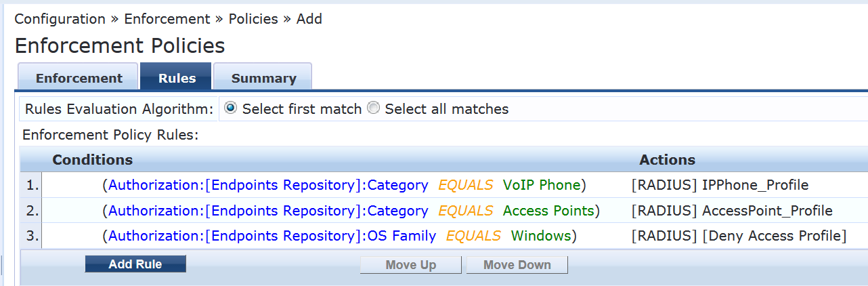Click rule number 2 row header

coord(32,211)
